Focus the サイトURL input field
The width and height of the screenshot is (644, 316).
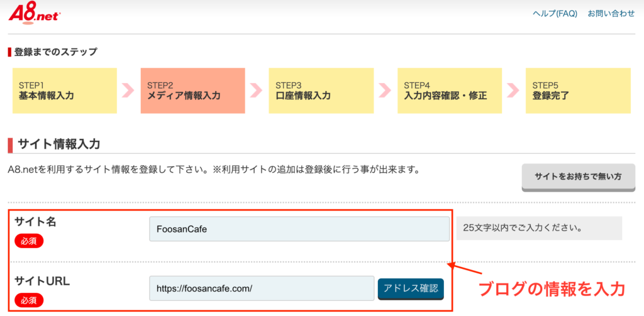coord(262,288)
